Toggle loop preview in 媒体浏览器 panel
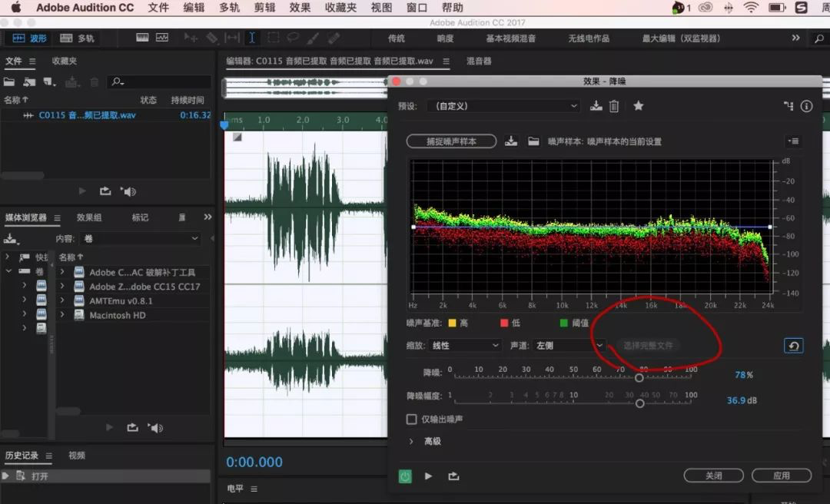Screen dimensions: 830x504 coord(132,427)
